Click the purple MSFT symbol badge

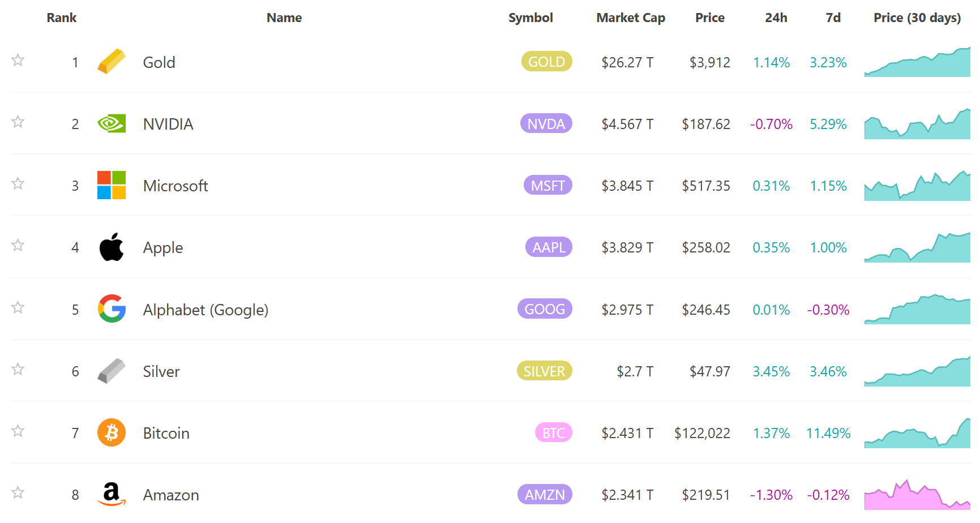tap(547, 186)
